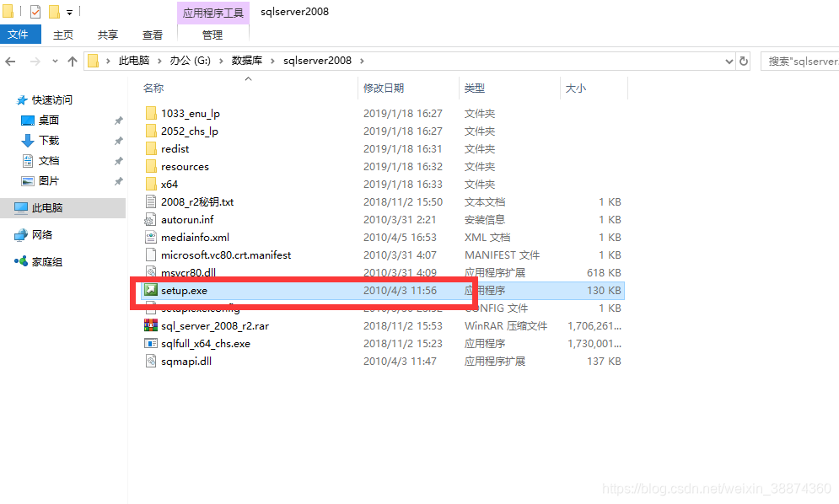
Task: Sort by 类型 column header
Action: coord(475,88)
